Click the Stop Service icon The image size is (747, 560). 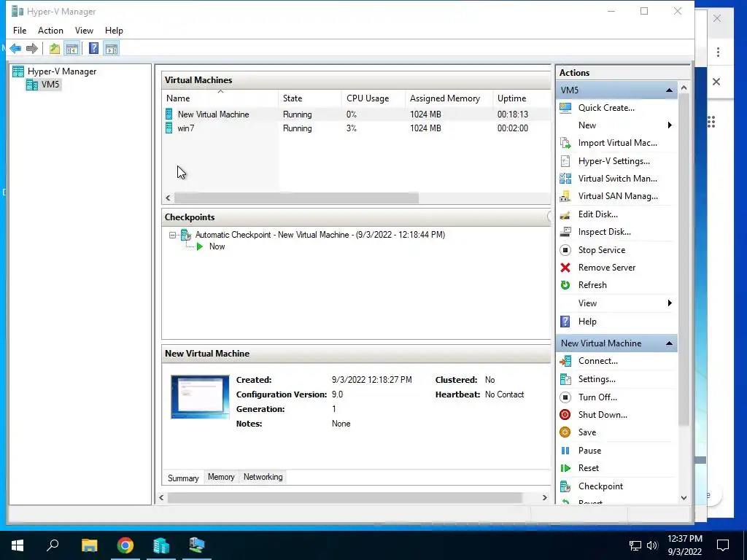click(x=565, y=250)
